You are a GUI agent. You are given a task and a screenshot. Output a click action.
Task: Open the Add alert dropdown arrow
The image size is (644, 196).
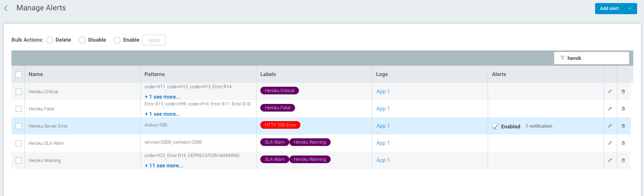pyautogui.click(x=630, y=8)
